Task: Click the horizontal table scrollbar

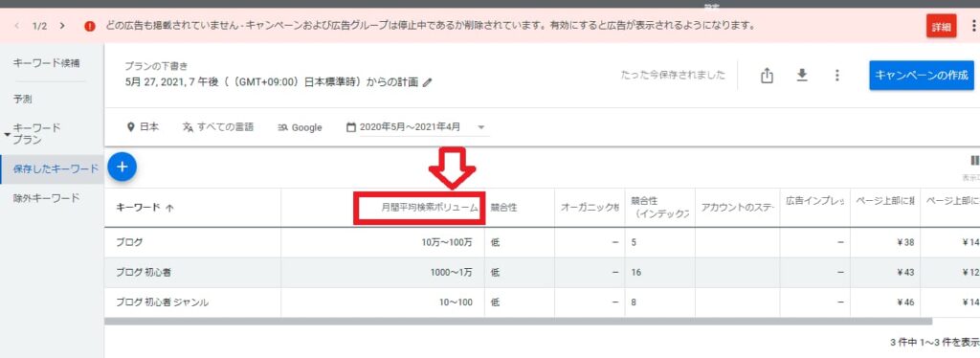Action: tap(518, 321)
